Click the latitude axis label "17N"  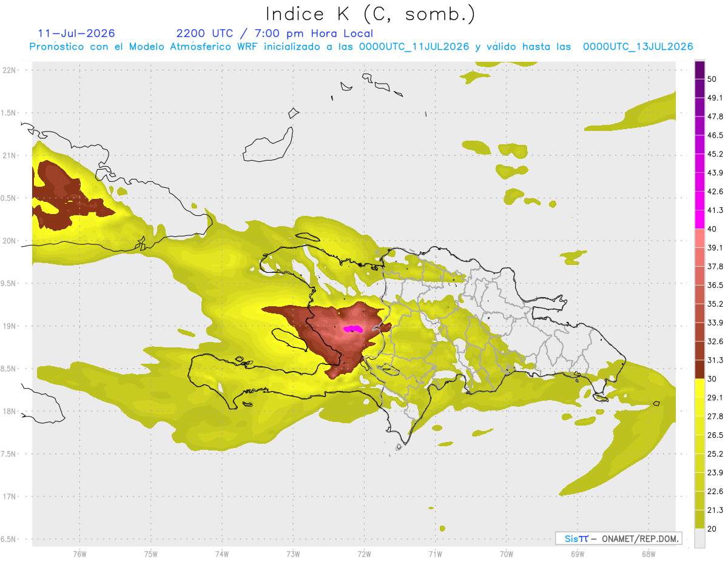[9, 497]
